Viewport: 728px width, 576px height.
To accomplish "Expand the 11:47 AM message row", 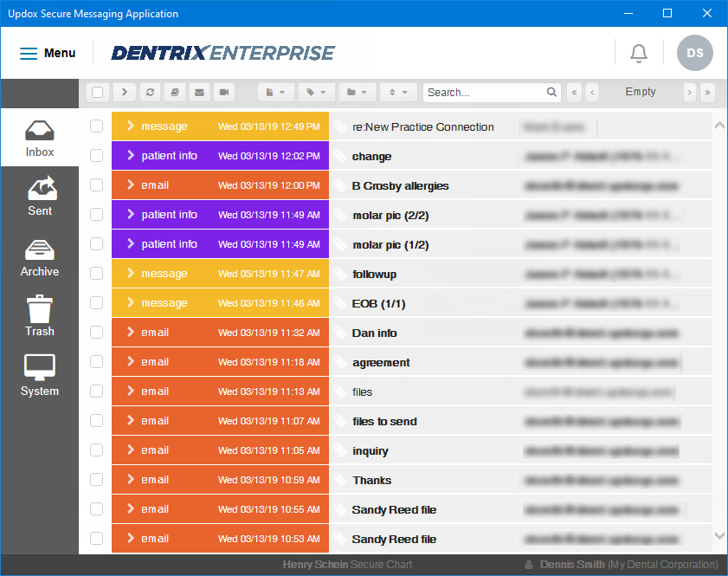I will pos(131,273).
